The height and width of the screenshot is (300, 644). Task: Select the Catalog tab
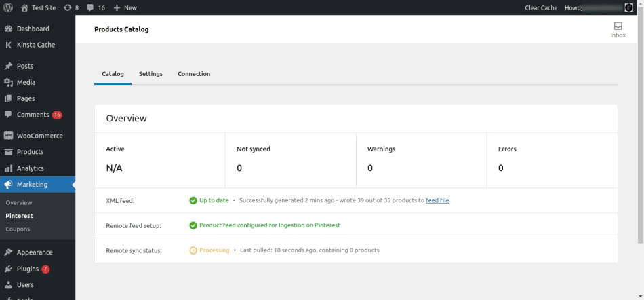[x=113, y=74]
